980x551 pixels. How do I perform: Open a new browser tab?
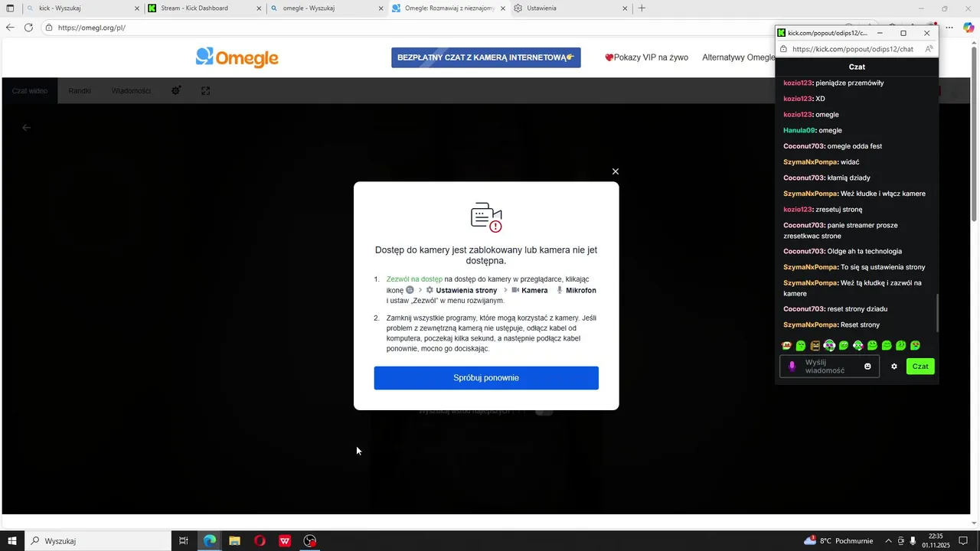click(642, 8)
